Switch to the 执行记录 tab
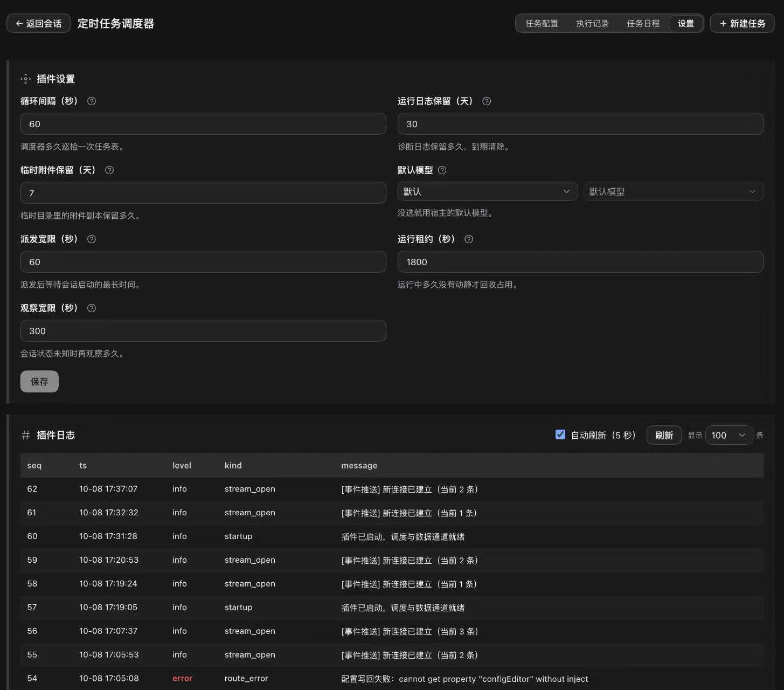Viewport: 784px width, 690px height. click(592, 23)
